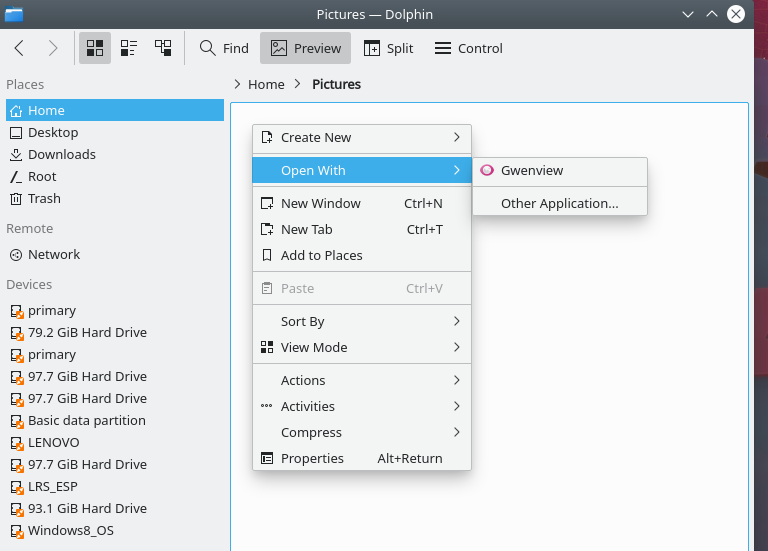Expand the Actions submenu
Image resolution: width=768 pixels, height=551 pixels.
tap(362, 380)
